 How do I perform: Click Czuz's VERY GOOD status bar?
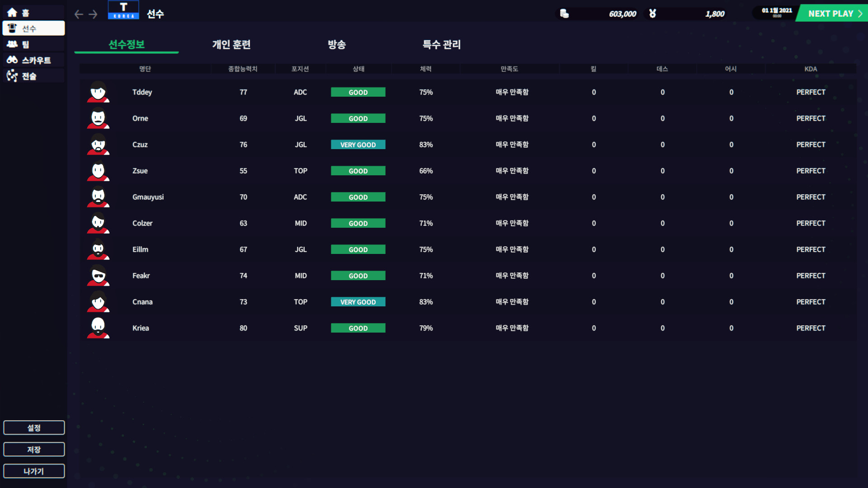coord(358,145)
